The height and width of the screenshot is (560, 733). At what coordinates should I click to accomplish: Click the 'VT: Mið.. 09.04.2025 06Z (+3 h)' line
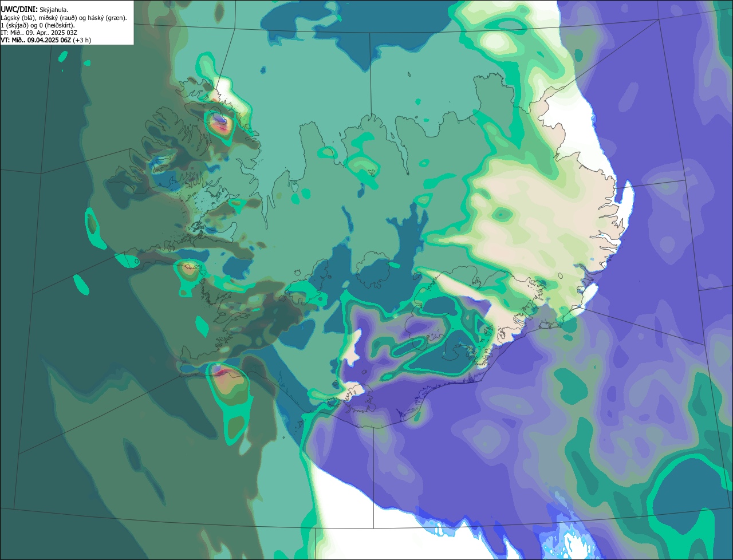tap(46, 40)
